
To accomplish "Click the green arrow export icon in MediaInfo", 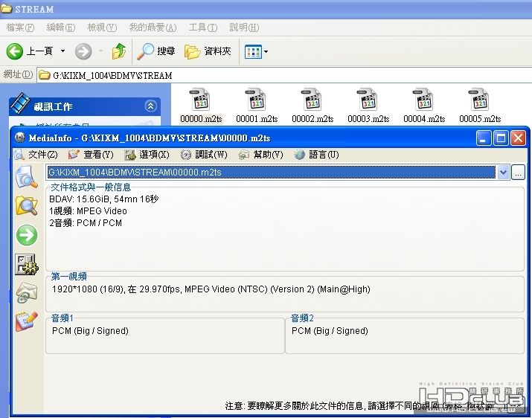I will pyautogui.click(x=27, y=235).
